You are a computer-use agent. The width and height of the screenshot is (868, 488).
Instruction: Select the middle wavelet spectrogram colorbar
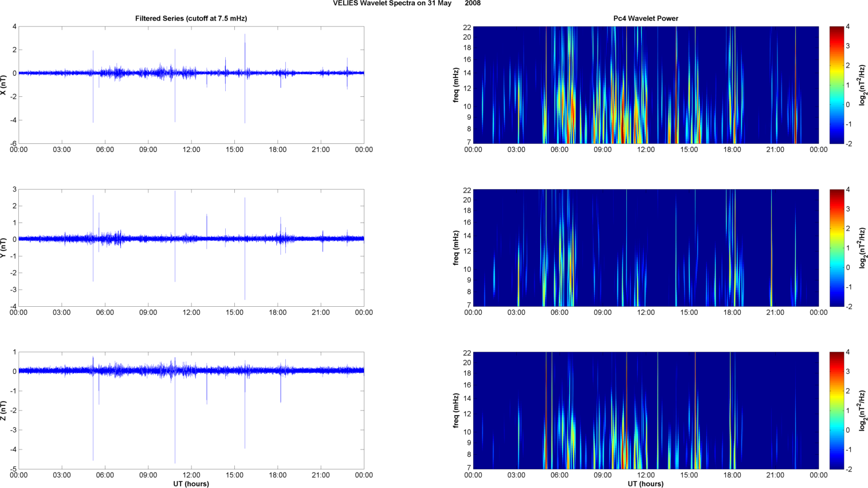[x=836, y=248]
